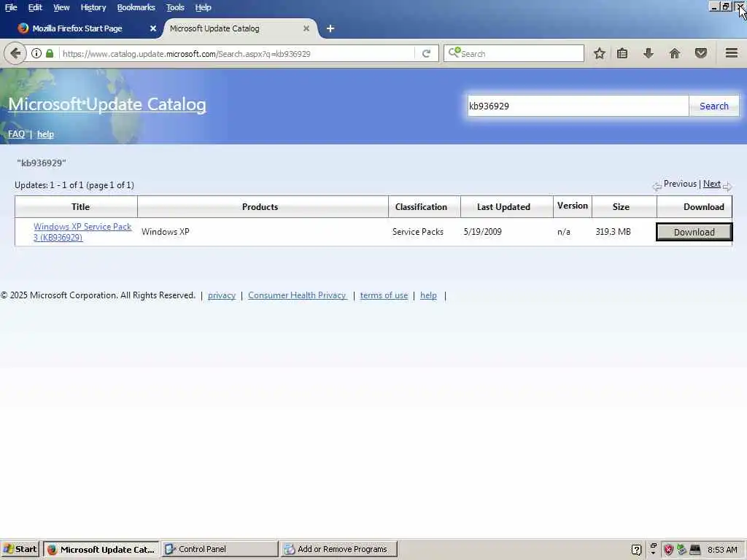The height and width of the screenshot is (560, 747).
Task: Reload the page with the refresh icon
Action: 426,53
